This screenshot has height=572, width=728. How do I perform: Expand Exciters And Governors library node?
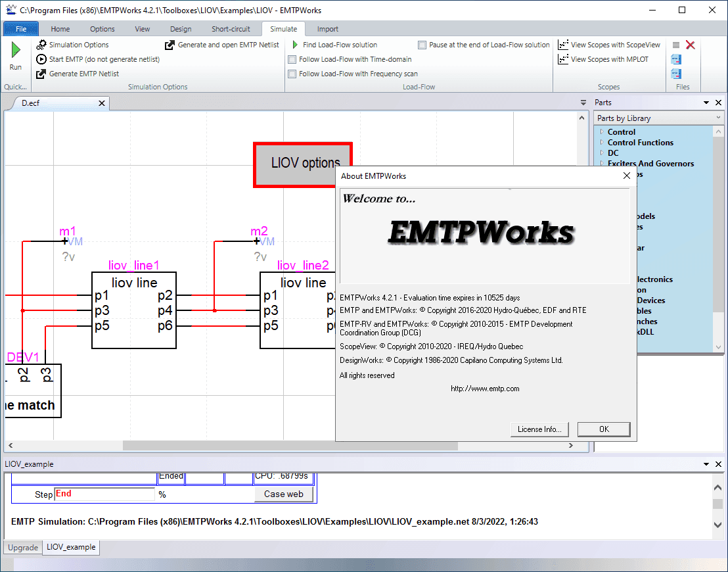(602, 163)
